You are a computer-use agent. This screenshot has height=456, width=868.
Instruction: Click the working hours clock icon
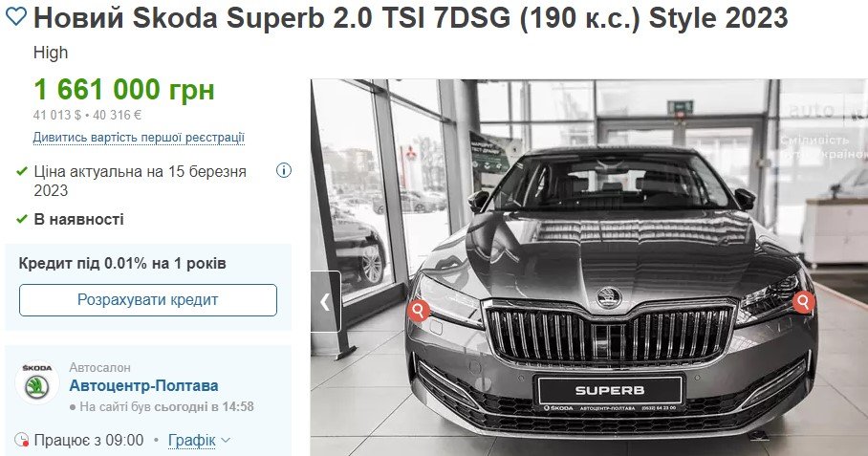tap(21, 440)
